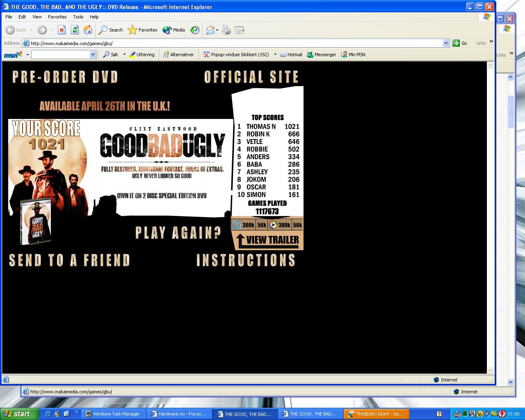Refresh the page using the green arrows icon
Screen dimensions: 525x420
[75, 30]
